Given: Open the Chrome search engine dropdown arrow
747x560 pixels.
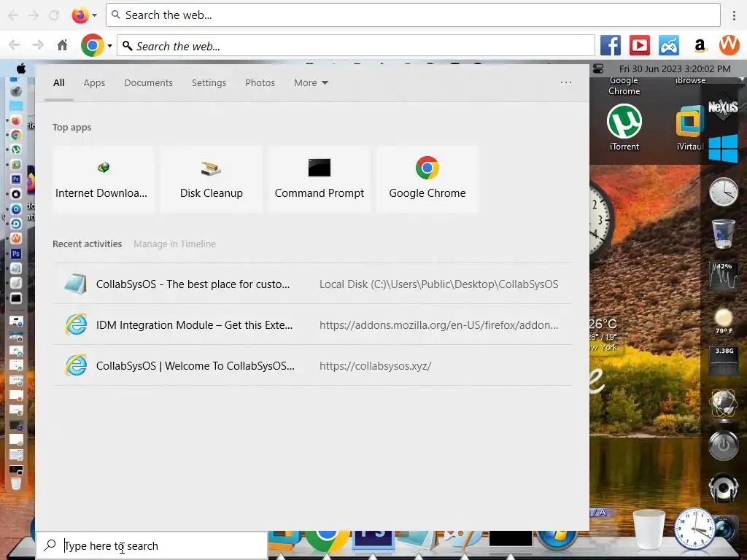Looking at the screenshot, I should pyautogui.click(x=109, y=46).
